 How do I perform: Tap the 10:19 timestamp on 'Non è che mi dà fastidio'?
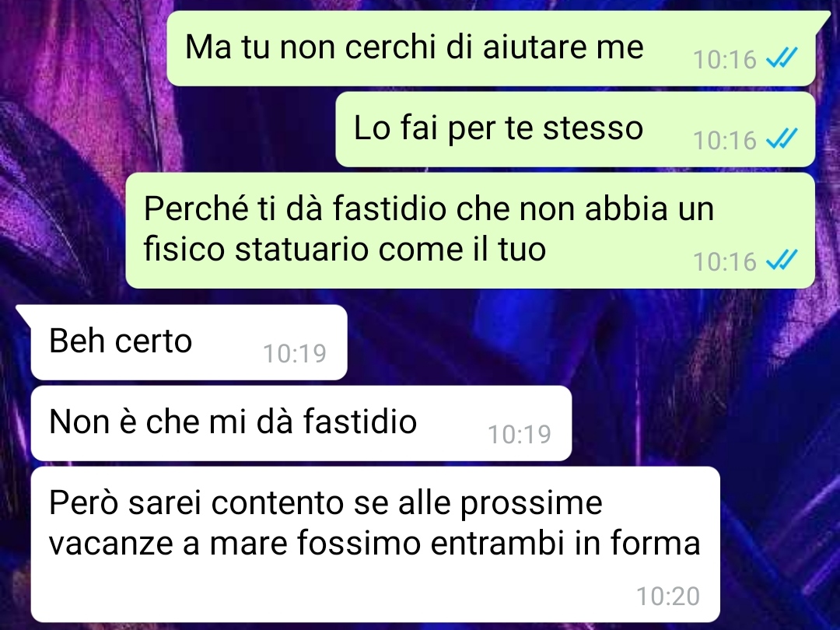519,435
